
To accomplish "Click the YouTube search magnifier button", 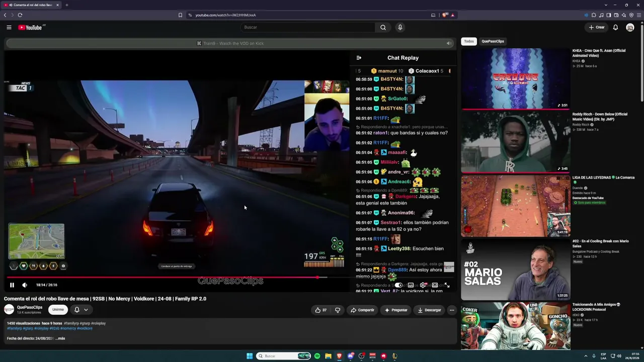I will [x=383, y=28].
